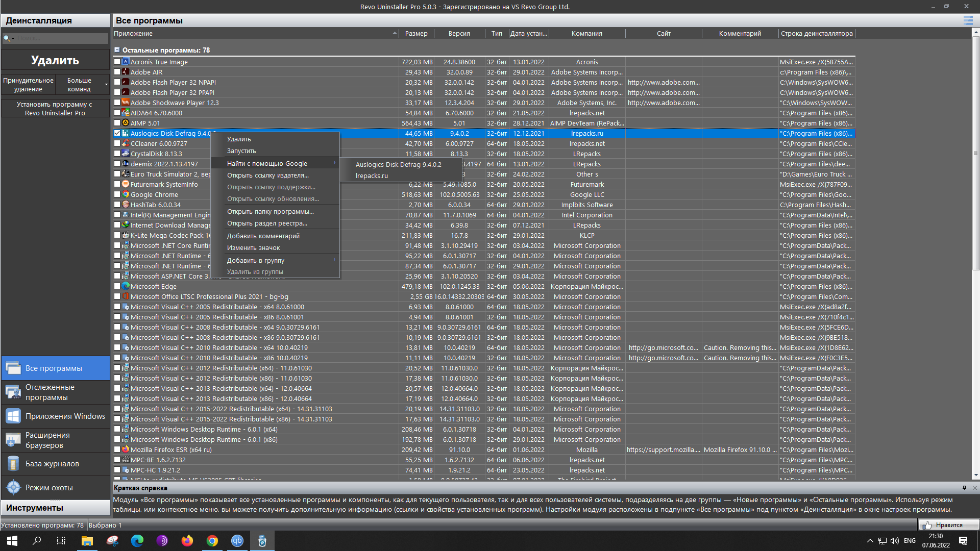Click the search magnifier icon

tap(7, 38)
